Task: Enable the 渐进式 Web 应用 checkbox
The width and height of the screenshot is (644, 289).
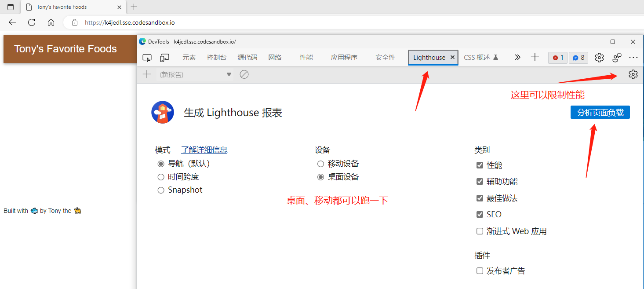Action: 480,231
